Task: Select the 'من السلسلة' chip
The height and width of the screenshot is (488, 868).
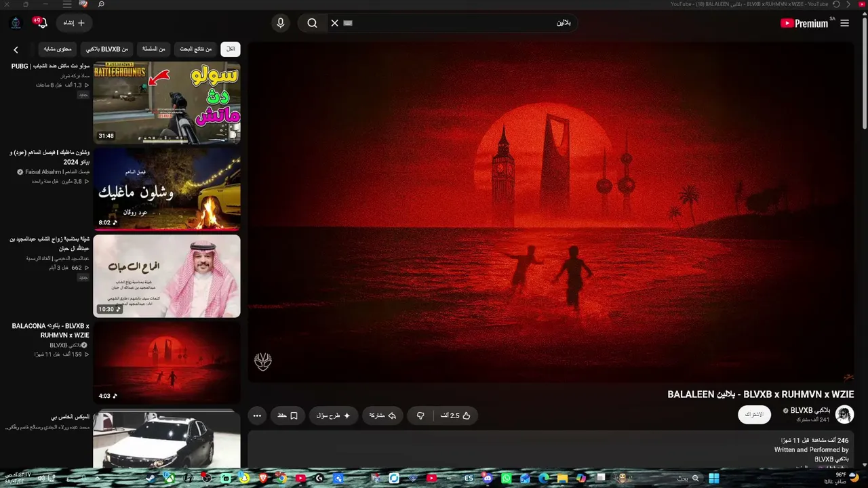Action: coord(154,49)
